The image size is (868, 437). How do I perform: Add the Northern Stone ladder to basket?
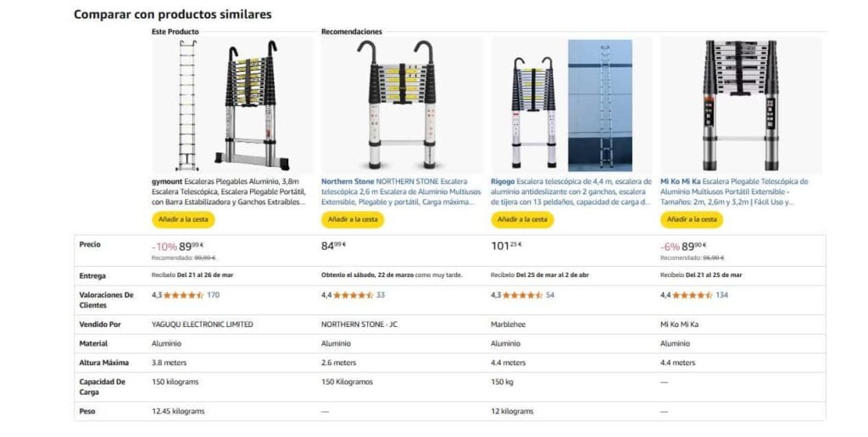353,219
